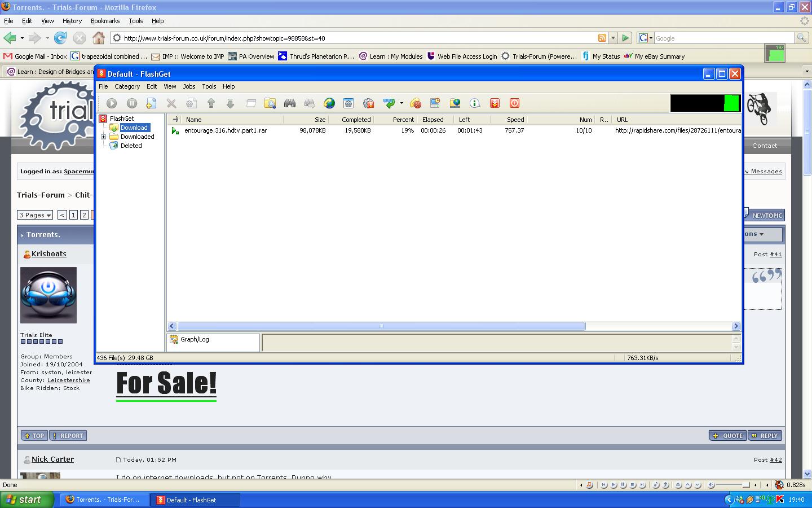
Task: Sort the list by the Speed column
Action: pos(508,120)
